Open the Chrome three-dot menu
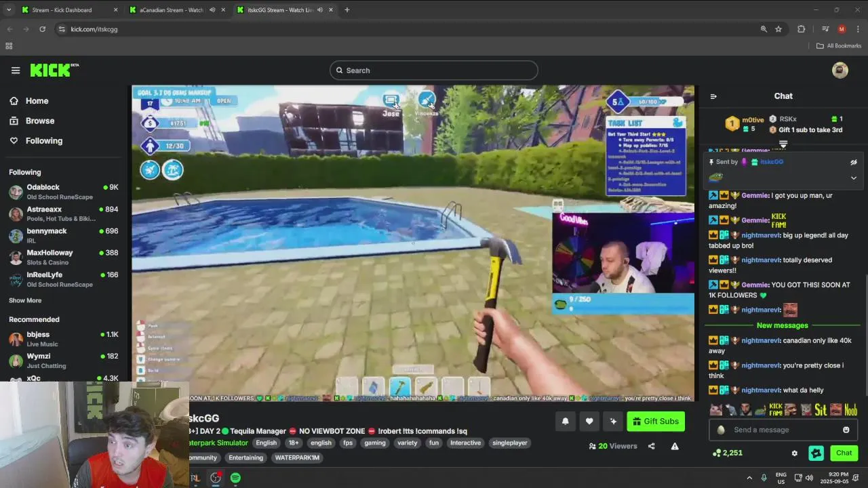The width and height of the screenshot is (868, 488). pos(858,29)
